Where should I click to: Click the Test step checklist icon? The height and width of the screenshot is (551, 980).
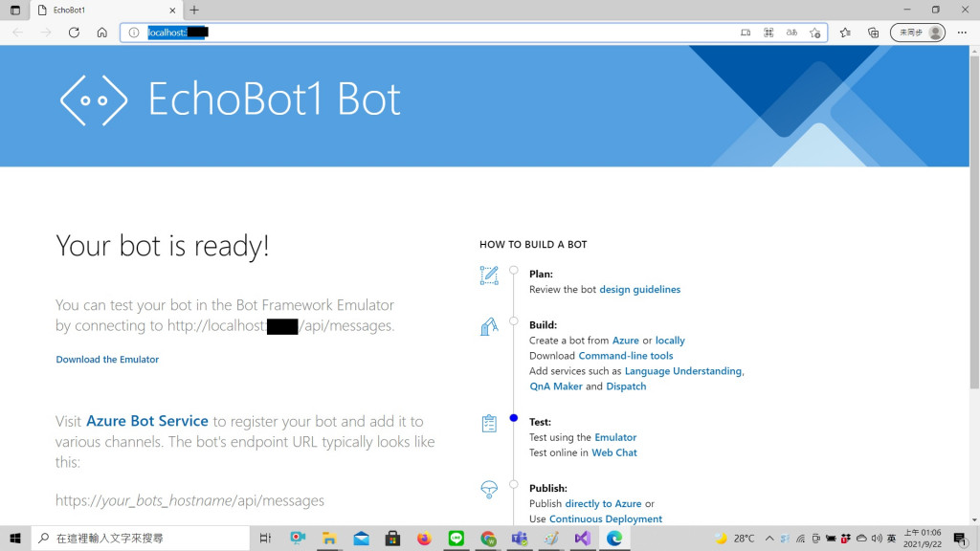point(489,423)
